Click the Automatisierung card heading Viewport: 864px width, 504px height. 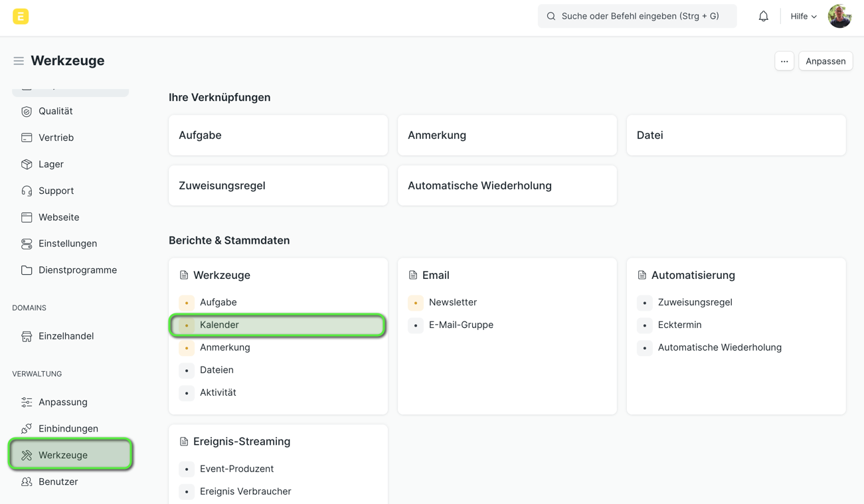(x=693, y=275)
